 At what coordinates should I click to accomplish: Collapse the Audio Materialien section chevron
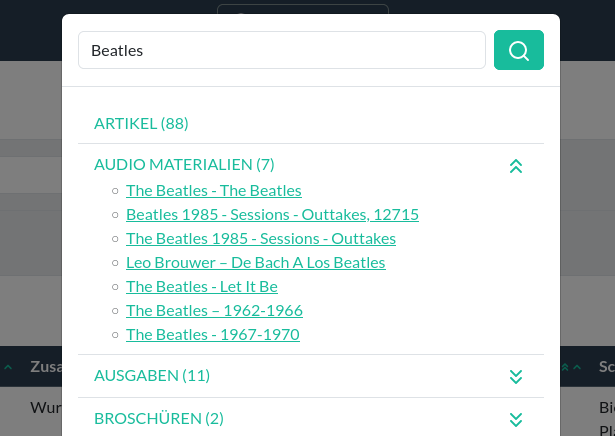pyautogui.click(x=516, y=166)
